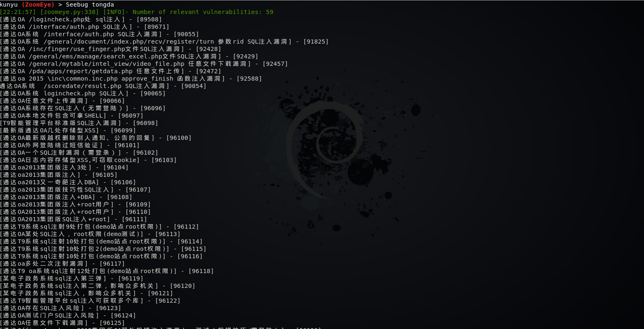The image size is (644, 329).
Task: Select the '+DBA' entry with ID 96108
Action: pos(66,197)
